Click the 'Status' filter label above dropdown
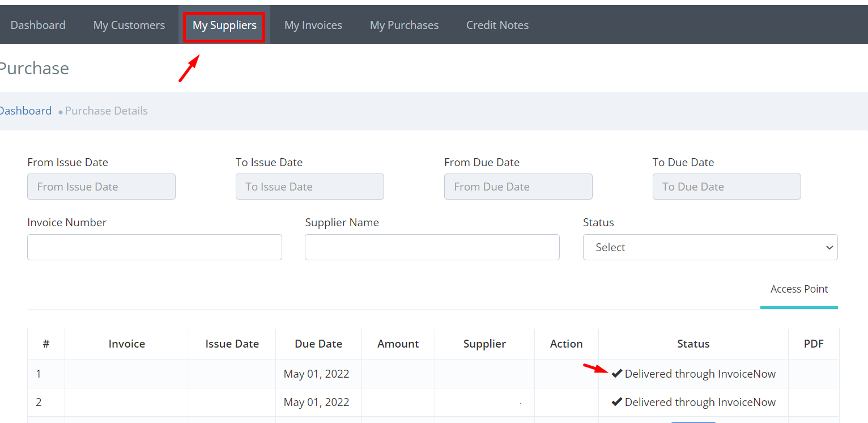This screenshot has width=868, height=423. click(x=598, y=222)
